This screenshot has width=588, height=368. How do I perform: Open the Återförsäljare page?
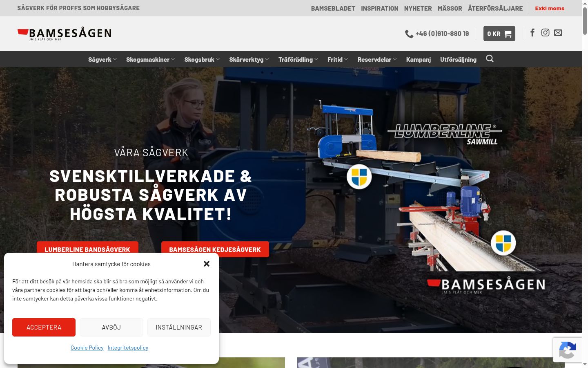(495, 8)
